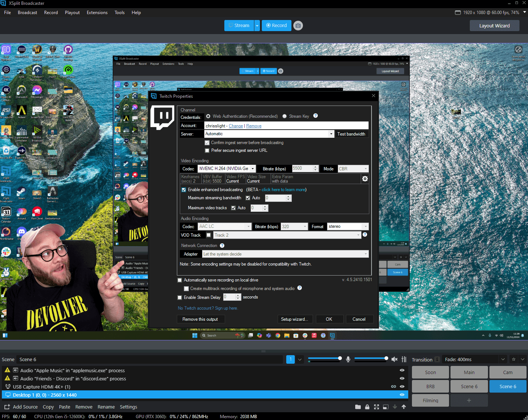The image size is (528, 420).
Task: Click the dashed rectangle source layout icon
Action: click(x=386, y=407)
